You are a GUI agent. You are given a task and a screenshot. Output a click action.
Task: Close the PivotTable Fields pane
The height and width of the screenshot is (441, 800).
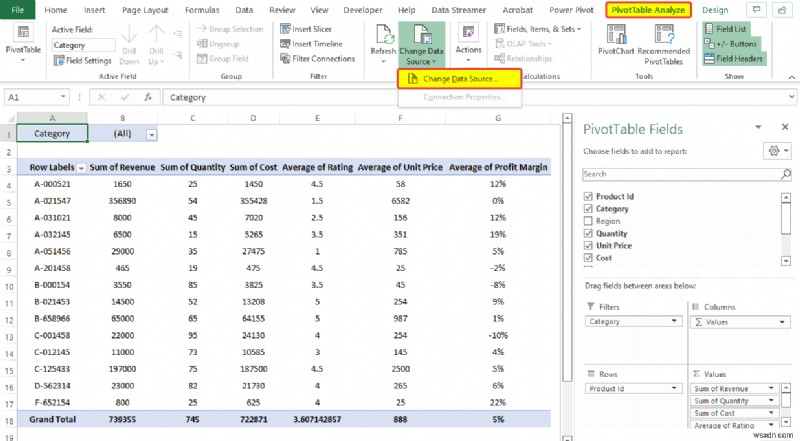click(785, 127)
